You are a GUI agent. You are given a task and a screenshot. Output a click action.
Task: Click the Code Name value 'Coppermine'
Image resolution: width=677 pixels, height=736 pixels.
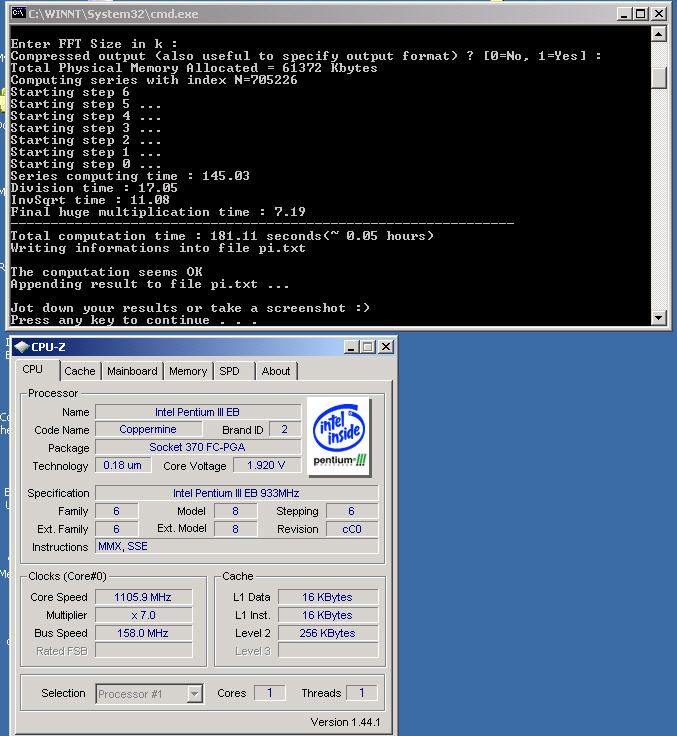148,429
